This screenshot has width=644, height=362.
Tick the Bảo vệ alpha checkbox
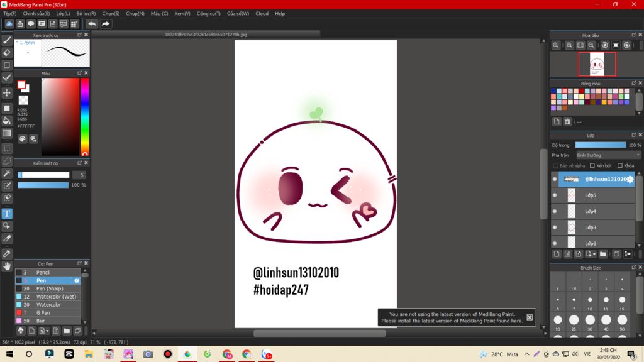[x=556, y=165]
